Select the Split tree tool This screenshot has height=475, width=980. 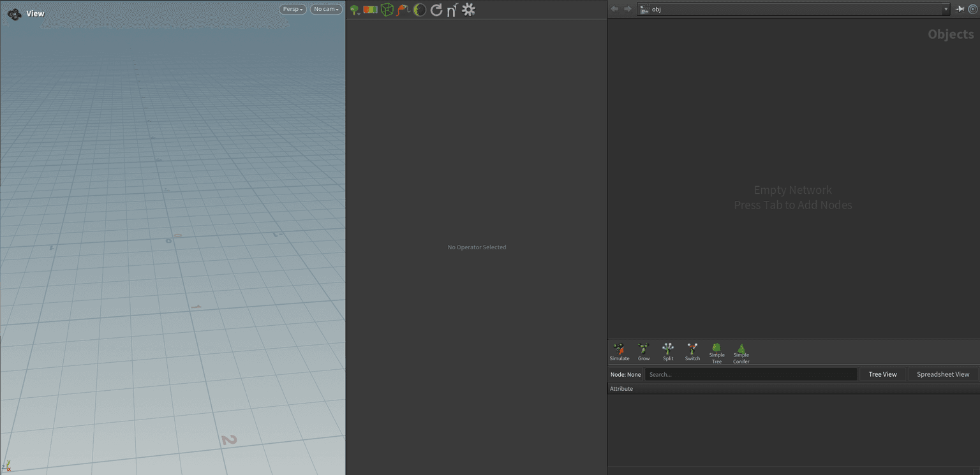[667, 352]
